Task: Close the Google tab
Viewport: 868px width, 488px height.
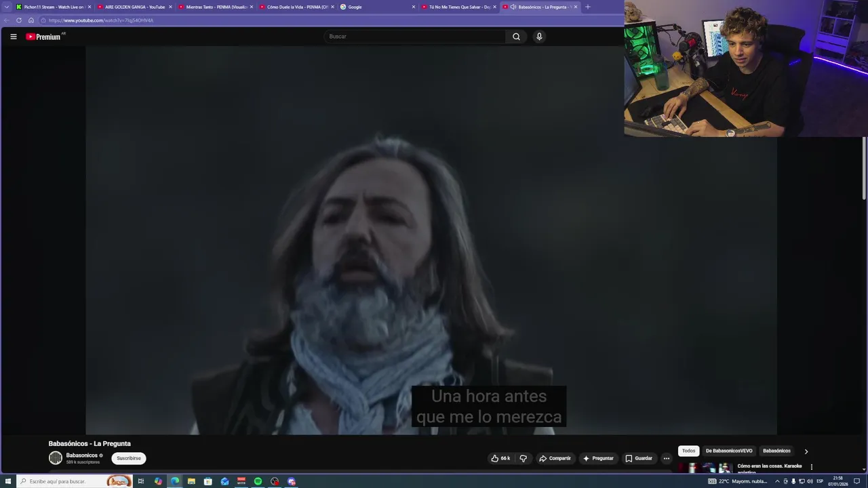Action: [x=414, y=7]
